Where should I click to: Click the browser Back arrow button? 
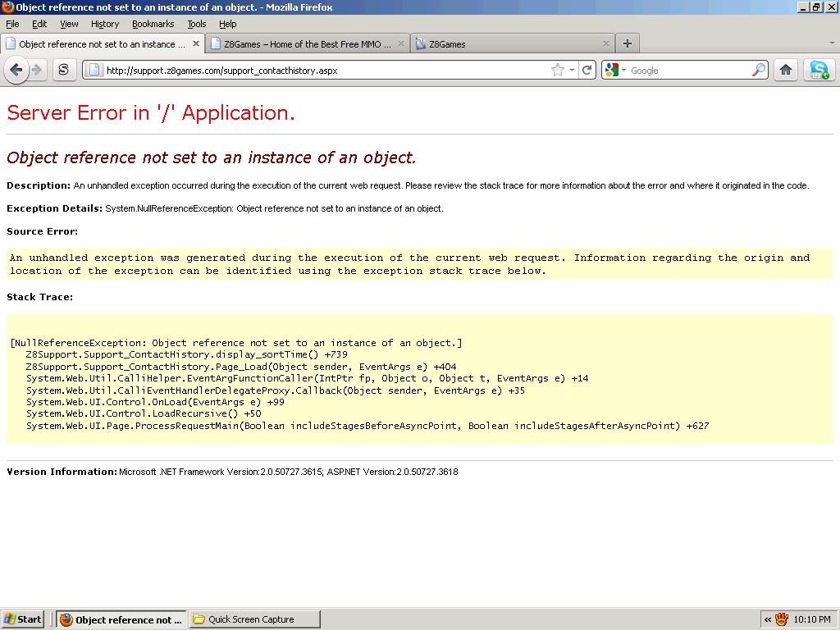click(x=16, y=71)
